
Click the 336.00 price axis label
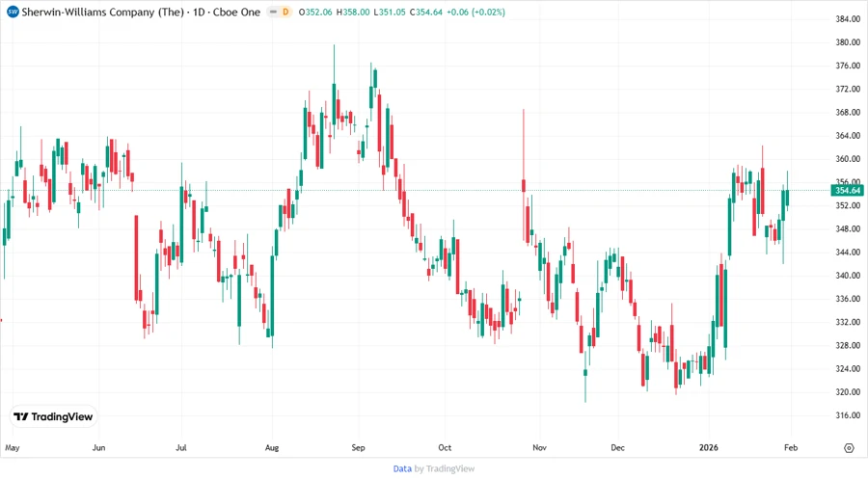click(848, 299)
